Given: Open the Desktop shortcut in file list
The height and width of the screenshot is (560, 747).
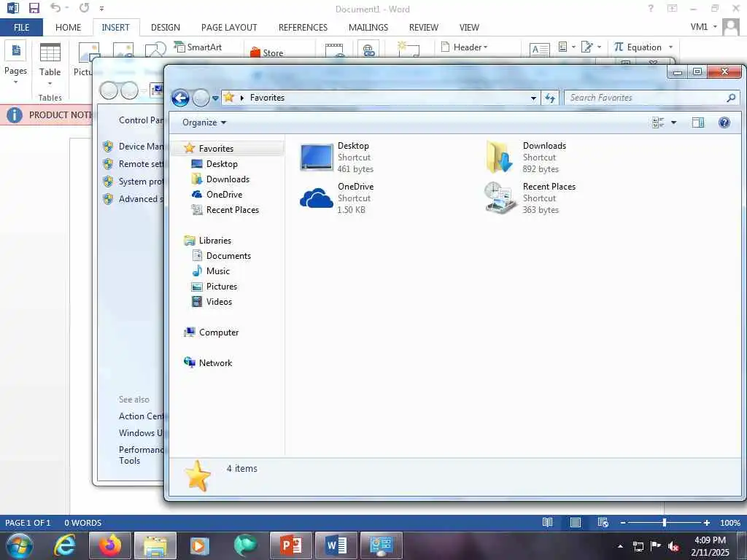Looking at the screenshot, I should pos(337,157).
